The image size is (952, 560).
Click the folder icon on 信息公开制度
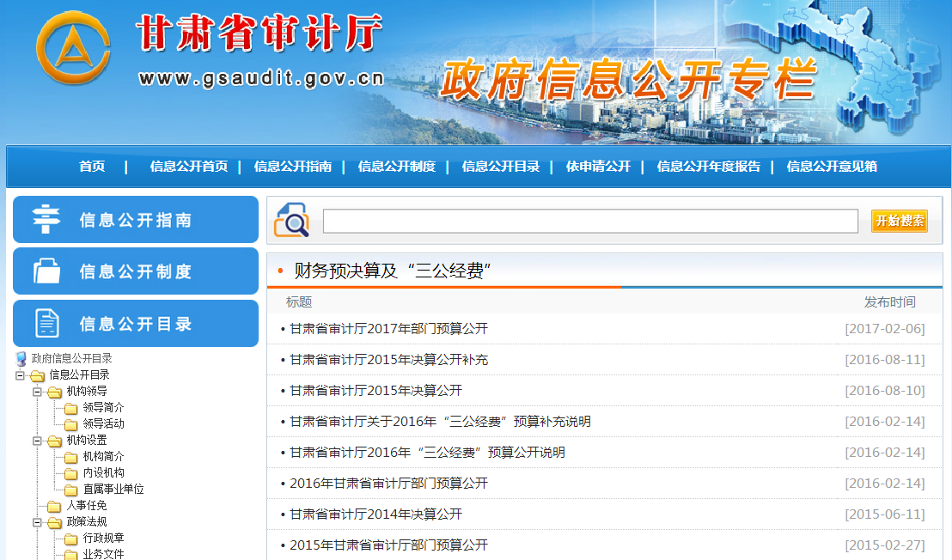(x=46, y=271)
